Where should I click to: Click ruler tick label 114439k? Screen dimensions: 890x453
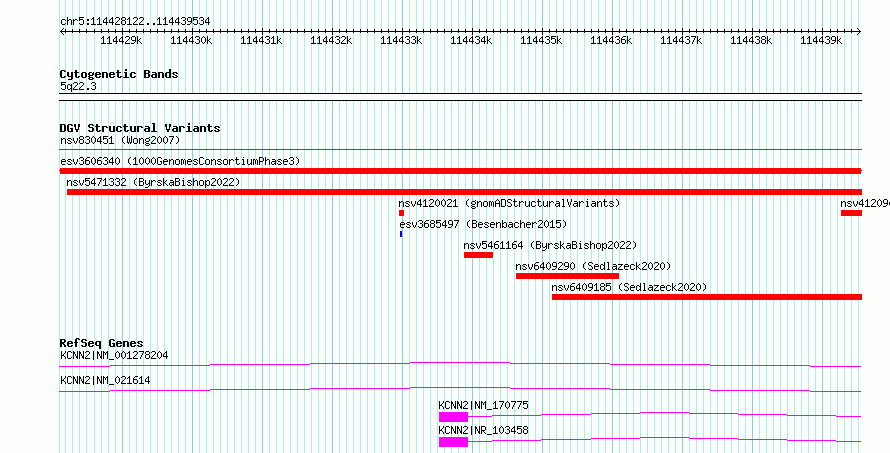coord(821,40)
